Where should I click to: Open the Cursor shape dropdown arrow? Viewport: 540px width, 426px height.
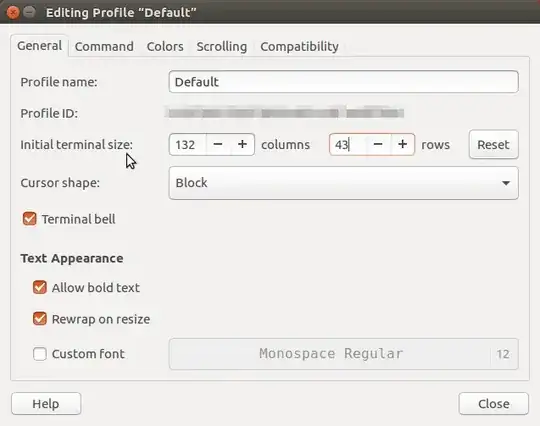pyautogui.click(x=506, y=183)
